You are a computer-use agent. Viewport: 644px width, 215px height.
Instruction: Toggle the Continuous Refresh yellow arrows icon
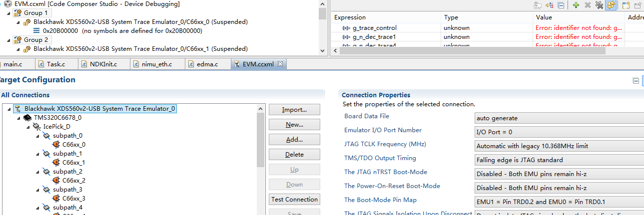[611, 5]
